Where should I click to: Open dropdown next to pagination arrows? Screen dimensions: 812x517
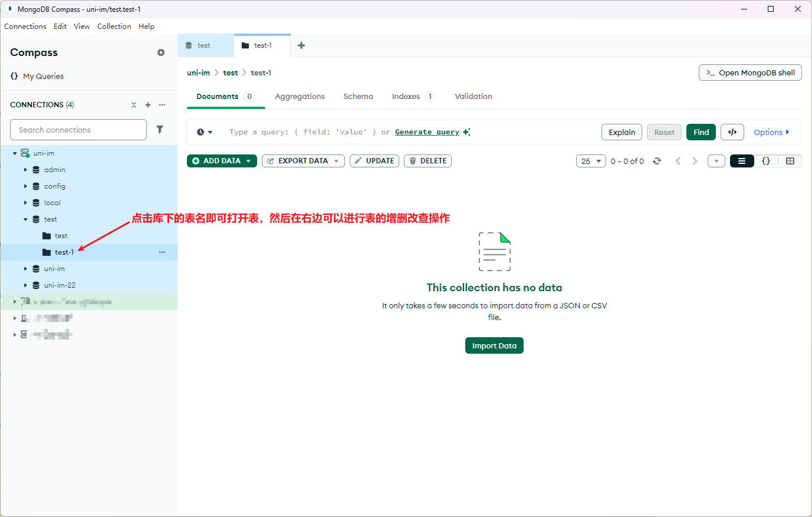point(716,161)
